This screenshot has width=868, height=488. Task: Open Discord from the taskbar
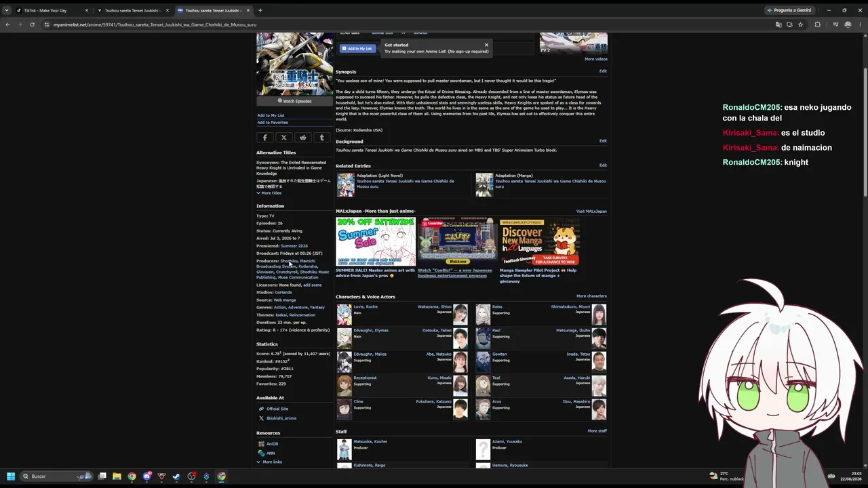pos(146,476)
